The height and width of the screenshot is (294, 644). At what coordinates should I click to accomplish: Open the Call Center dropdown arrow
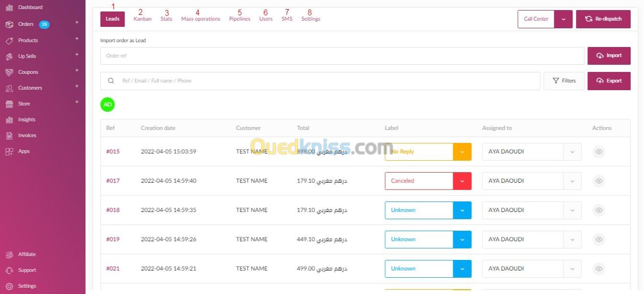pos(563,19)
